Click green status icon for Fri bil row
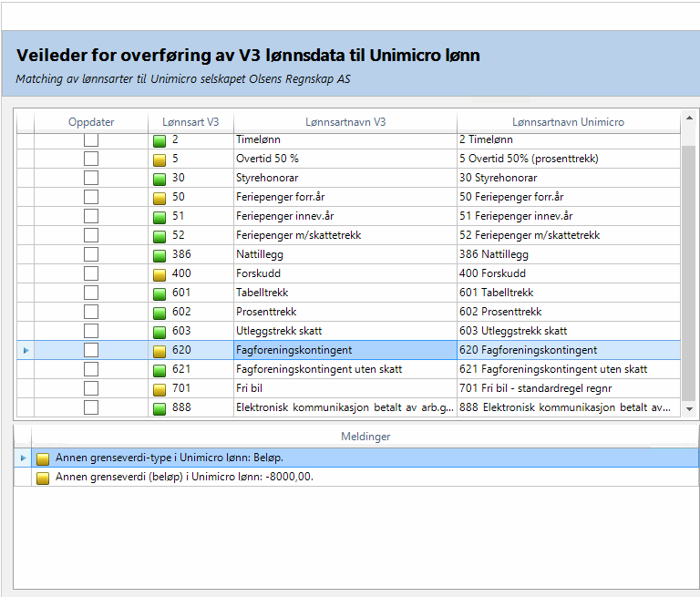This screenshot has width=700, height=597. tap(160, 388)
